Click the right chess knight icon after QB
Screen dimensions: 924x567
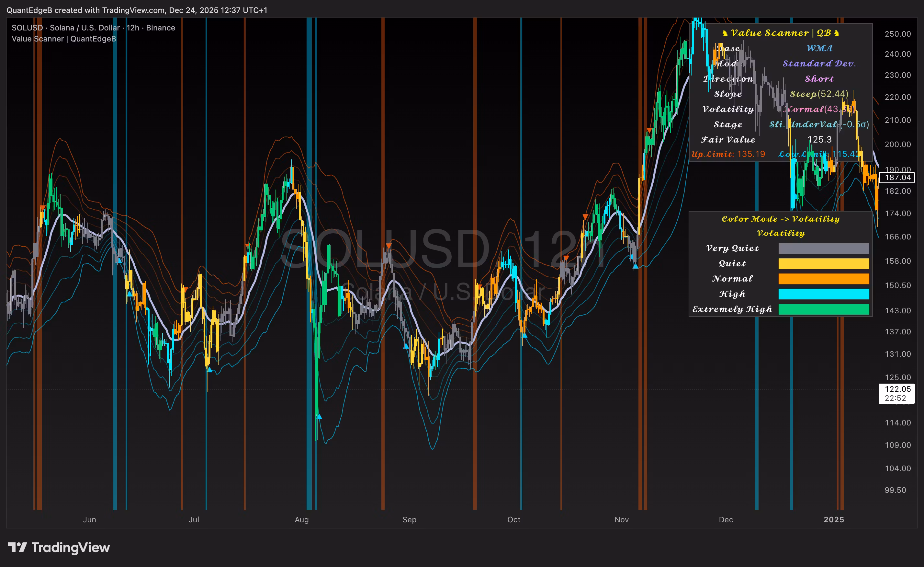[837, 33]
